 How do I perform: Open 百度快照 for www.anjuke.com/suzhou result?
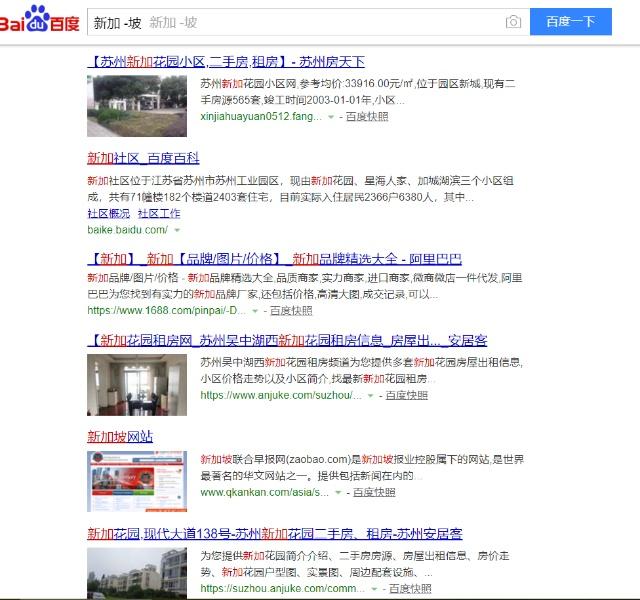pos(407,395)
